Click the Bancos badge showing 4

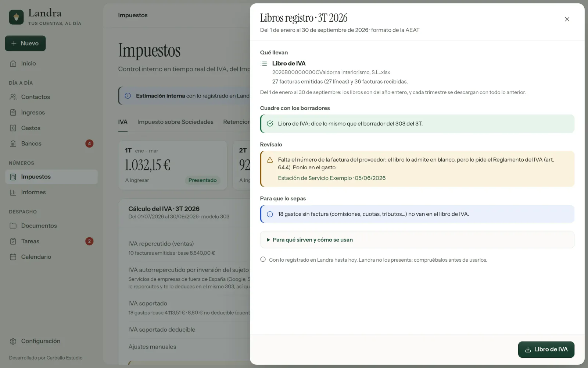(x=89, y=144)
